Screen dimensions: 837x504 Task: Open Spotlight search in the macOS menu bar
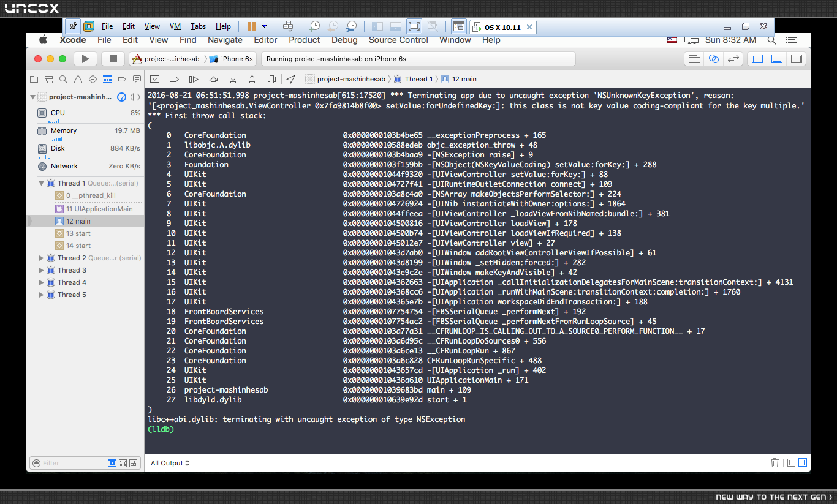point(772,40)
